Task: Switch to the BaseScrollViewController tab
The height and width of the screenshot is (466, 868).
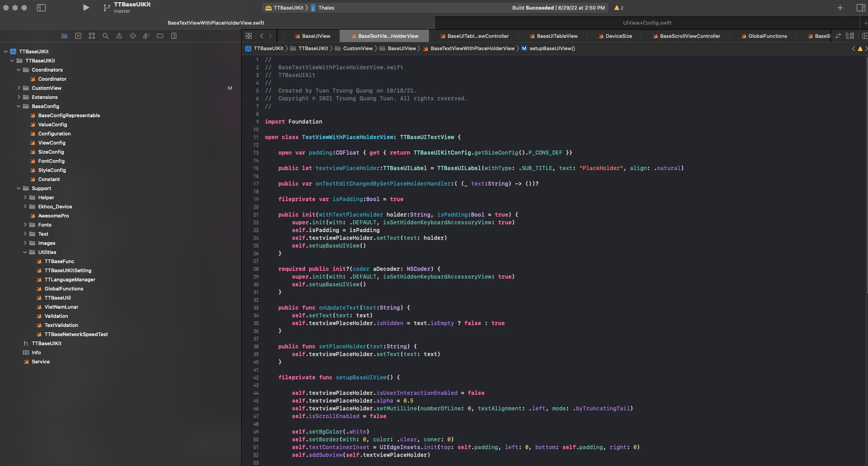Action: click(x=686, y=36)
